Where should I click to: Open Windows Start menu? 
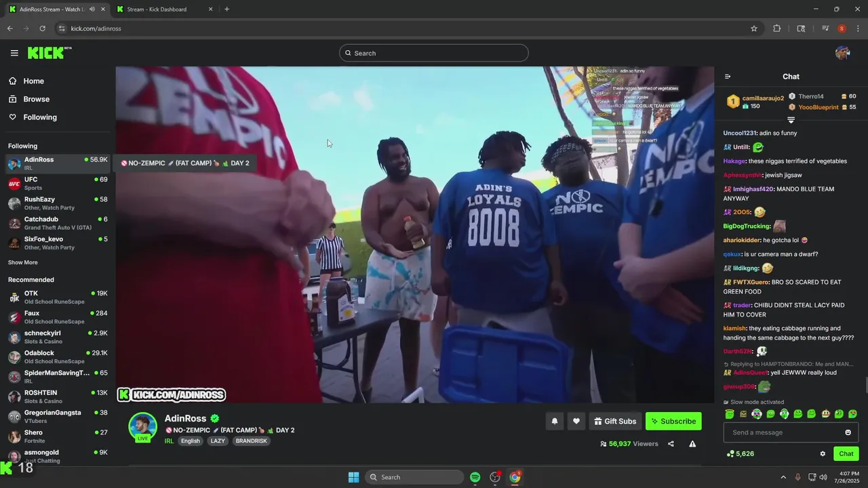tap(353, 477)
